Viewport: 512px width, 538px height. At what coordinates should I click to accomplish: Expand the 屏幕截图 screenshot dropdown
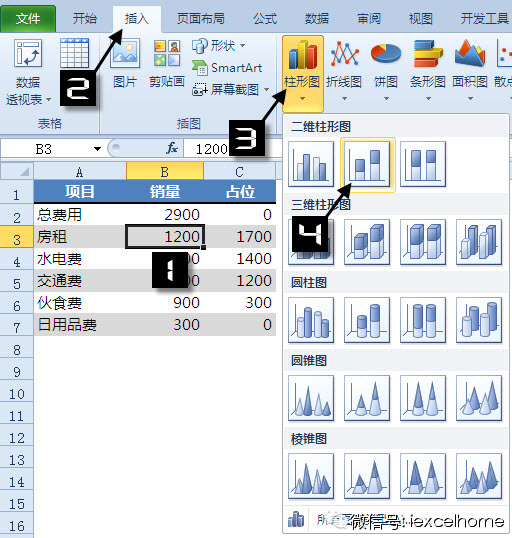[266, 90]
